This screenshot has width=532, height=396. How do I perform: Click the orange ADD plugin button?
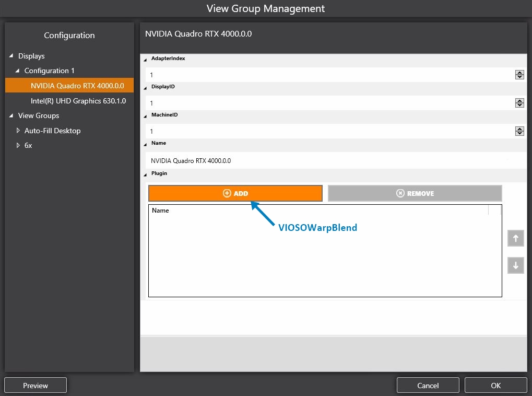[235, 193]
